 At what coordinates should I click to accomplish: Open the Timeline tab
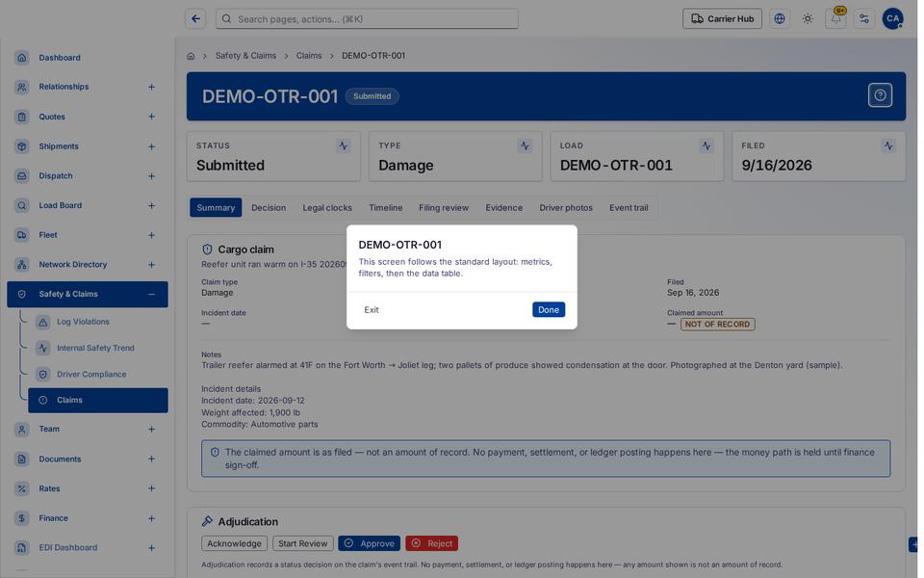pos(386,208)
